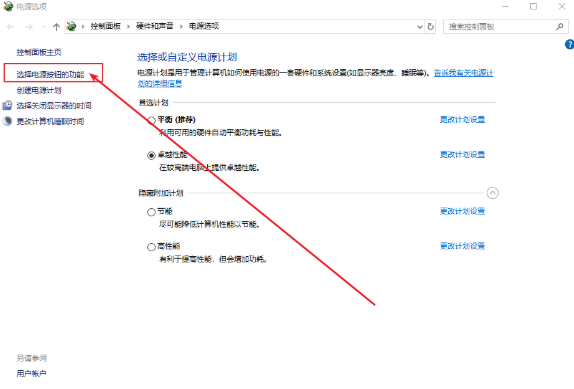Select the 节能 power plan radio button

[x=151, y=212]
